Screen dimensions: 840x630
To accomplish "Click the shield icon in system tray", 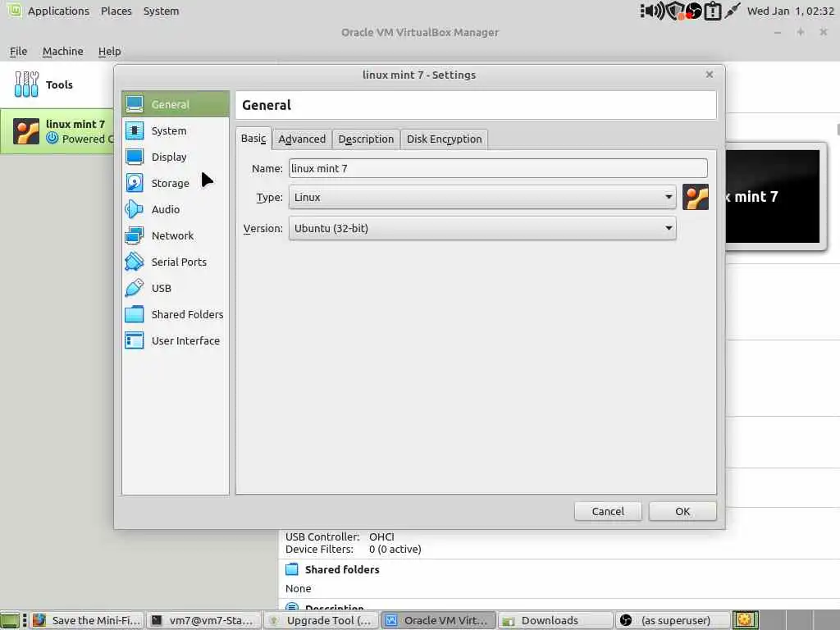I will click(675, 11).
